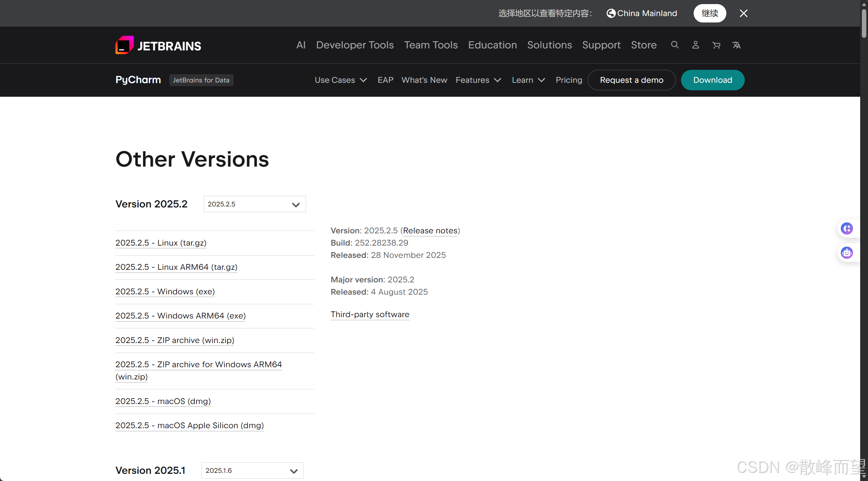Go to the Pricing tab
The width and height of the screenshot is (868, 481).
tap(569, 80)
